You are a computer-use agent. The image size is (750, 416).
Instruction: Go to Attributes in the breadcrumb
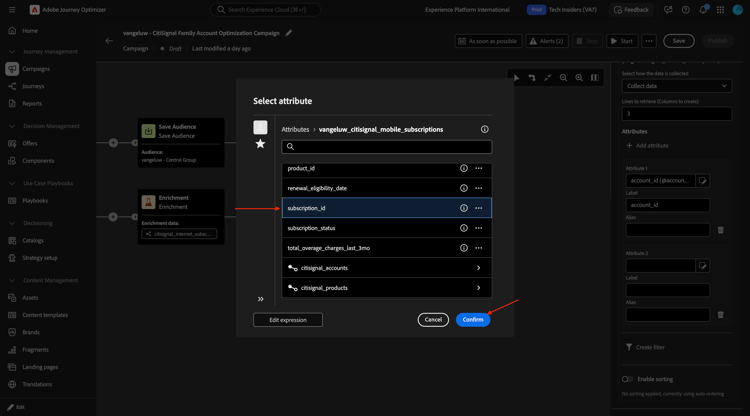[x=295, y=129]
